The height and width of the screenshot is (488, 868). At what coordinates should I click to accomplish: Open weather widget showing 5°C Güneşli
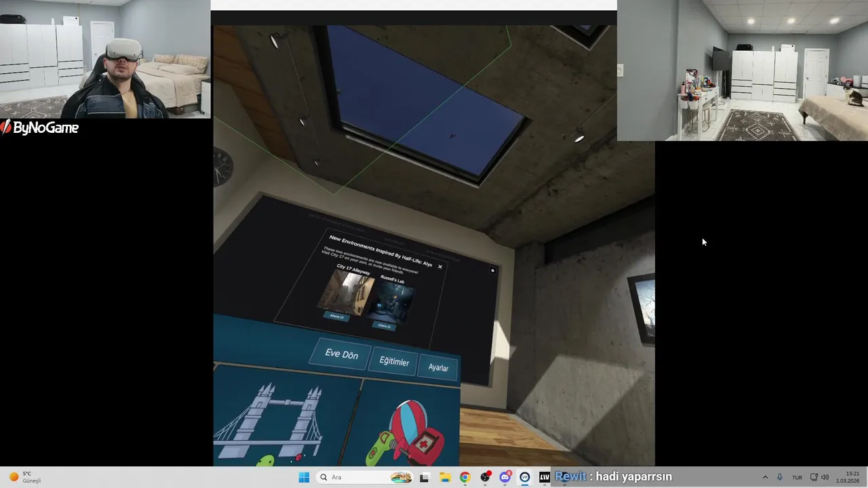click(24, 477)
